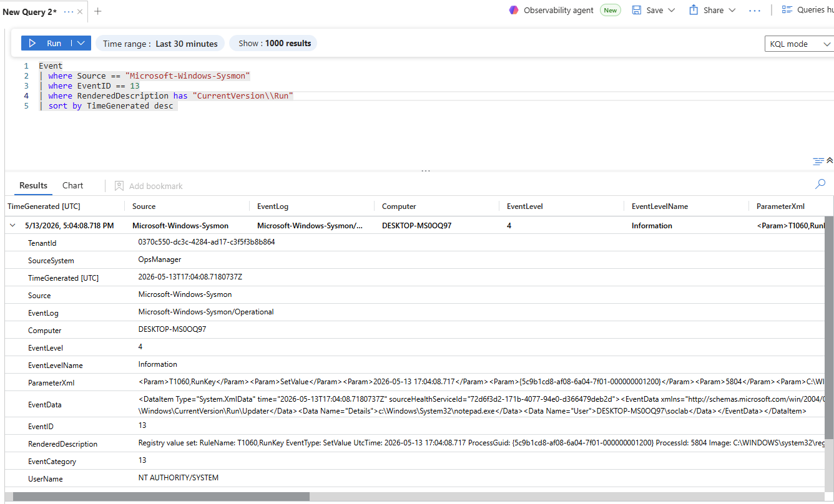Screen dimensions: 834x504
Task: Click the RenderedDescription value 'Registry value set'
Action: 482,443
